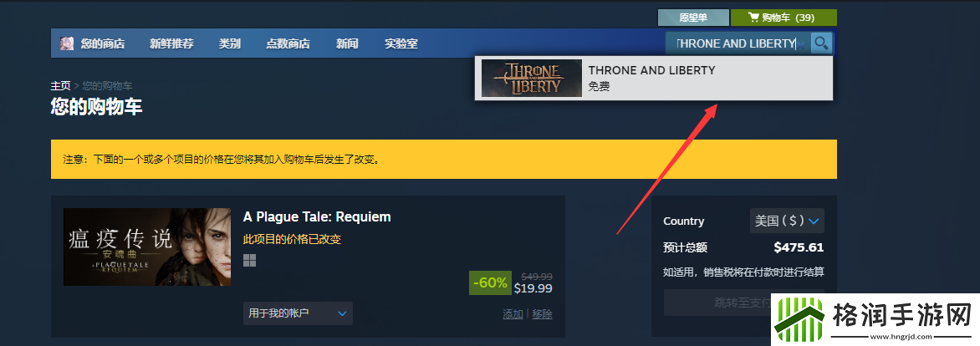The height and width of the screenshot is (346, 980).
Task: Open the 实验室 menu item
Action: pos(401,43)
